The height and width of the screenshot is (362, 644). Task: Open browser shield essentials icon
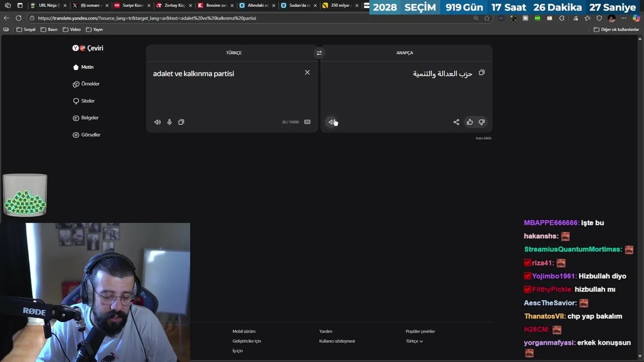tap(599, 18)
